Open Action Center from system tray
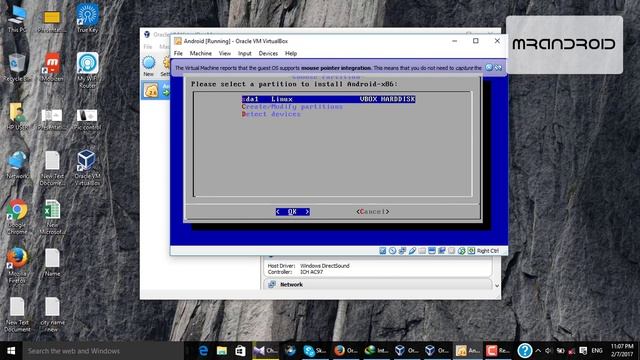Viewport: 640px width, 360px height. click(583, 351)
